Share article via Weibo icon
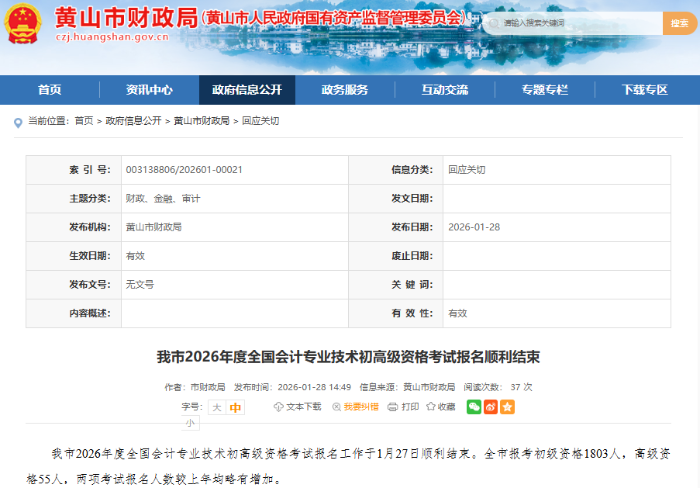700x488 pixels. tap(491, 407)
